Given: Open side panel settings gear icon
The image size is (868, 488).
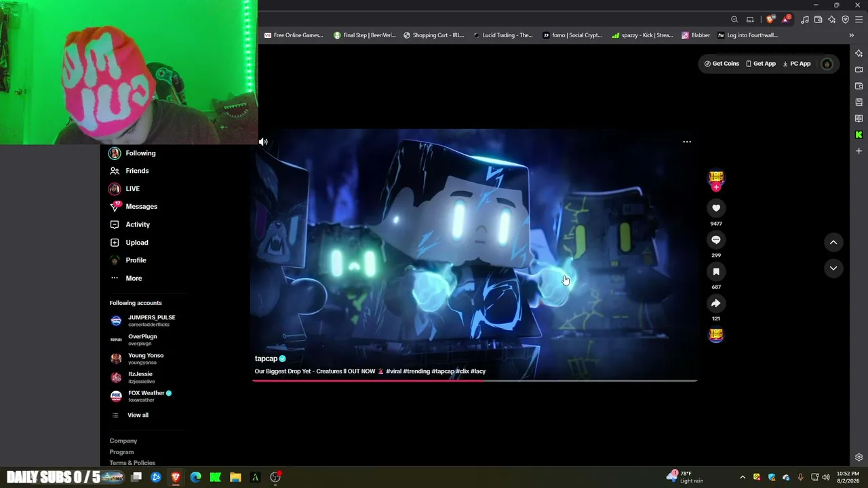Looking at the screenshot, I should [x=859, y=457].
